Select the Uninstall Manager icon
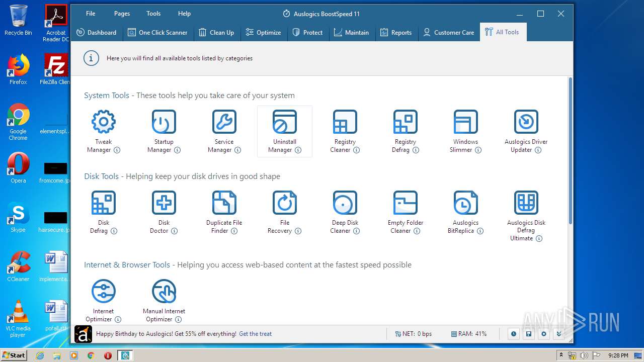 pyautogui.click(x=284, y=122)
